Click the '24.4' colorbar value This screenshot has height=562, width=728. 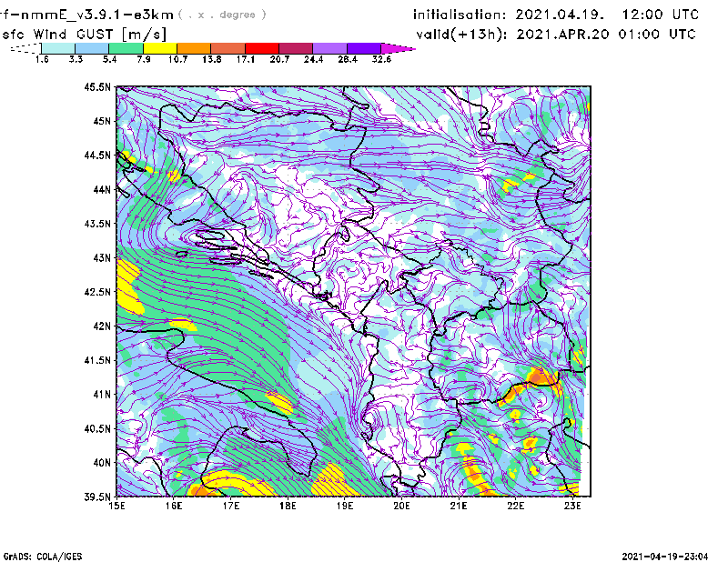(313, 59)
